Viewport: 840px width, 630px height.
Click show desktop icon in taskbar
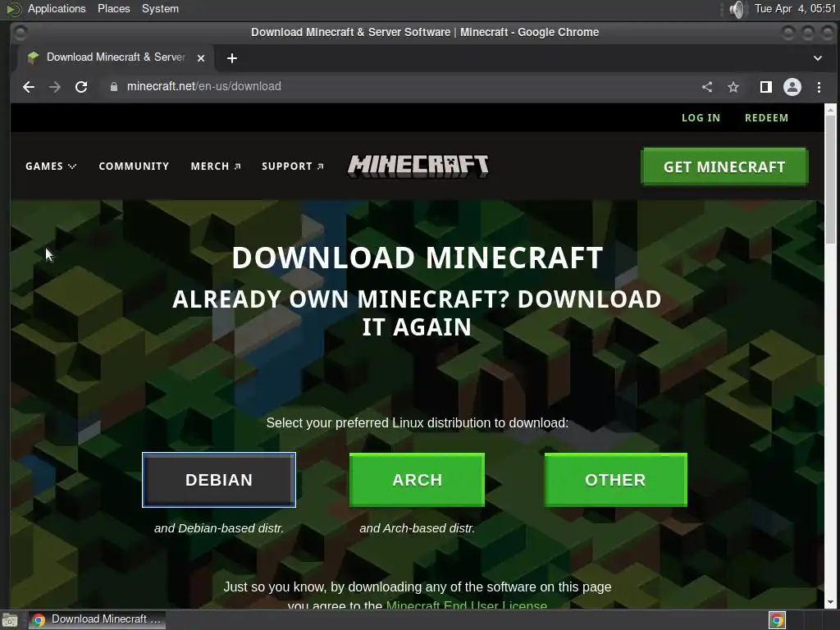(x=10, y=620)
